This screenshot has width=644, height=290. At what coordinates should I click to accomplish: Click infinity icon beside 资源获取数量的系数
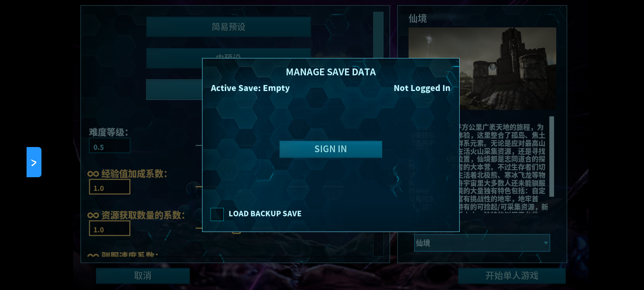click(x=93, y=215)
